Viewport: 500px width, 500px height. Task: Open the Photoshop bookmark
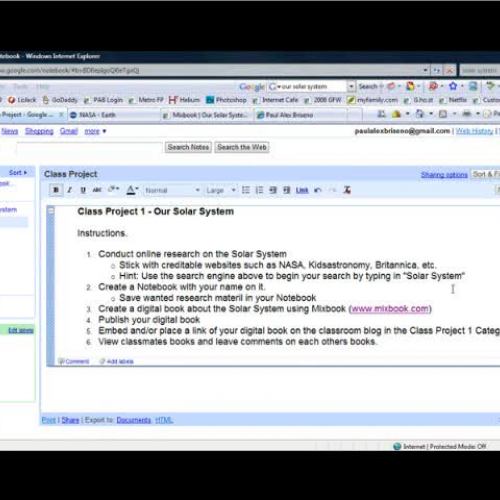pos(226,100)
